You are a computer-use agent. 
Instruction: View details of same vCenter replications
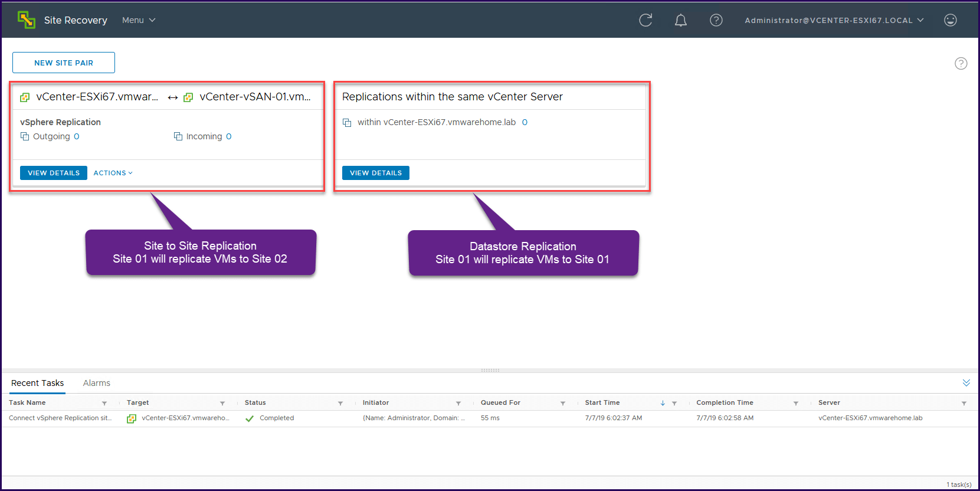[x=376, y=173]
